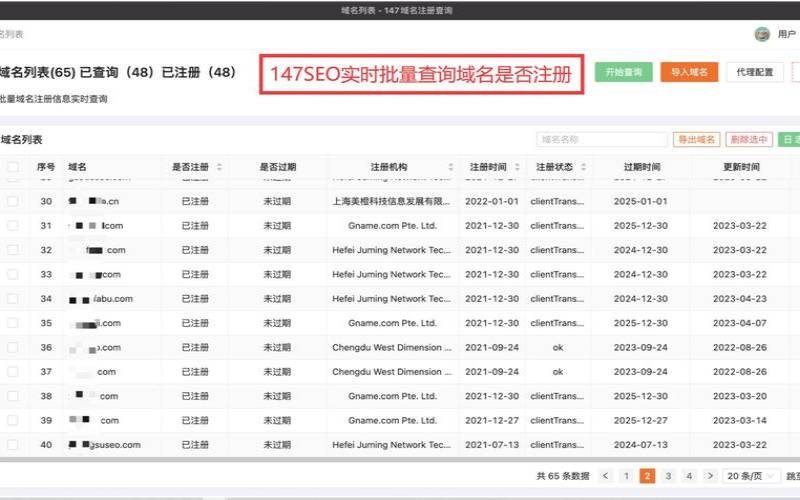Click the 2025-01-01 expiry date
The height and width of the screenshot is (500, 800).
click(640, 201)
